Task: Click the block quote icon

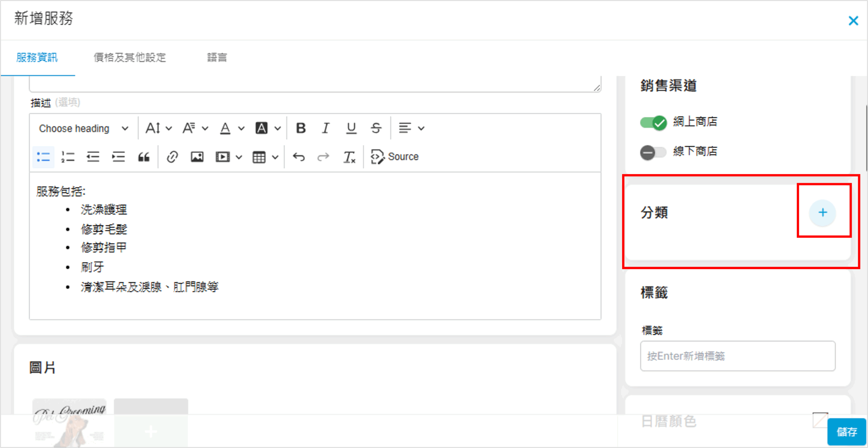Action: tap(144, 157)
